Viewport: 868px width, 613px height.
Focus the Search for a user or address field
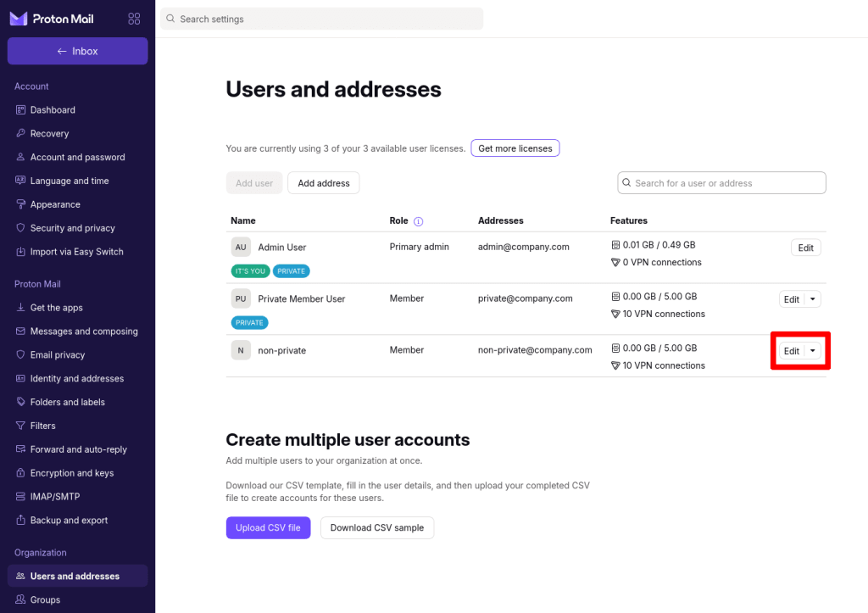pyautogui.click(x=721, y=183)
